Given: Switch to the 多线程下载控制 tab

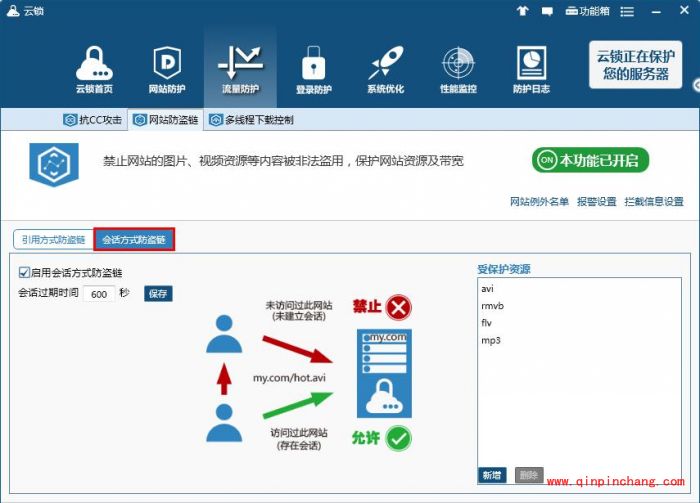Looking at the screenshot, I should [x=252, y=120].
